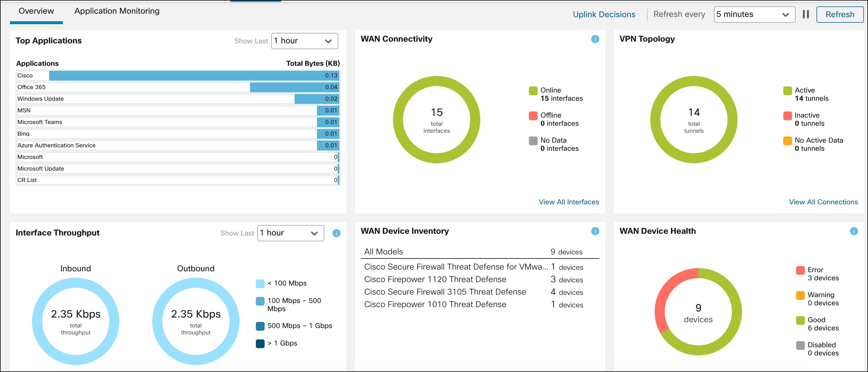Expand the Refresh every 5 minutes dropdown
This screenshot has width=868, height=372.
pos(754,15)
